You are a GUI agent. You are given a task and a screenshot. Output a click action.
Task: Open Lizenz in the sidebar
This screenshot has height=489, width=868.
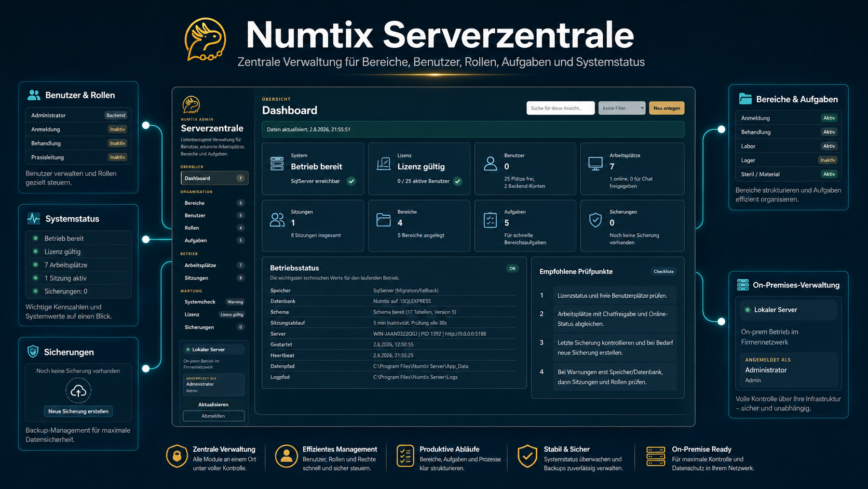(214, 314)
